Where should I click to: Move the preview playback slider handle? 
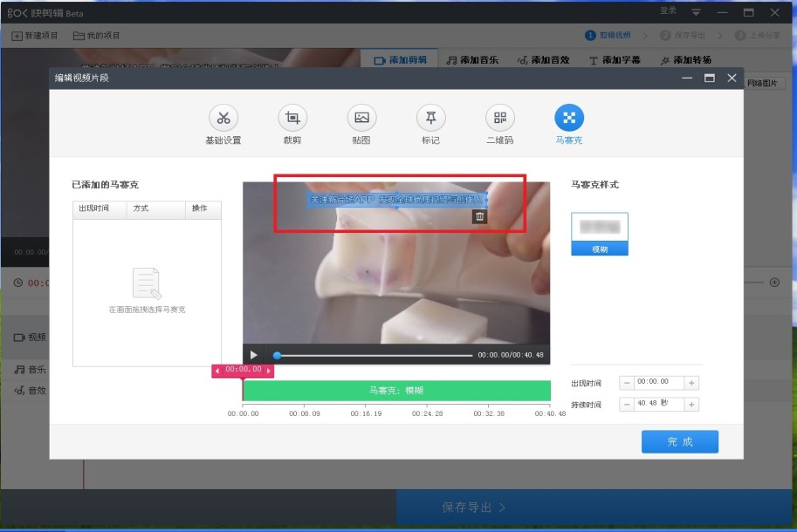(277, 355)
